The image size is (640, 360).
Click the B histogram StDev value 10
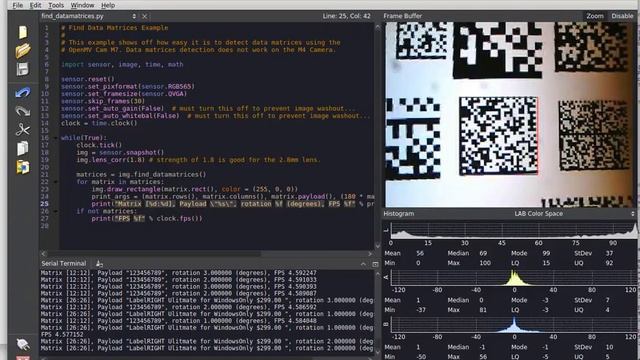609,347
